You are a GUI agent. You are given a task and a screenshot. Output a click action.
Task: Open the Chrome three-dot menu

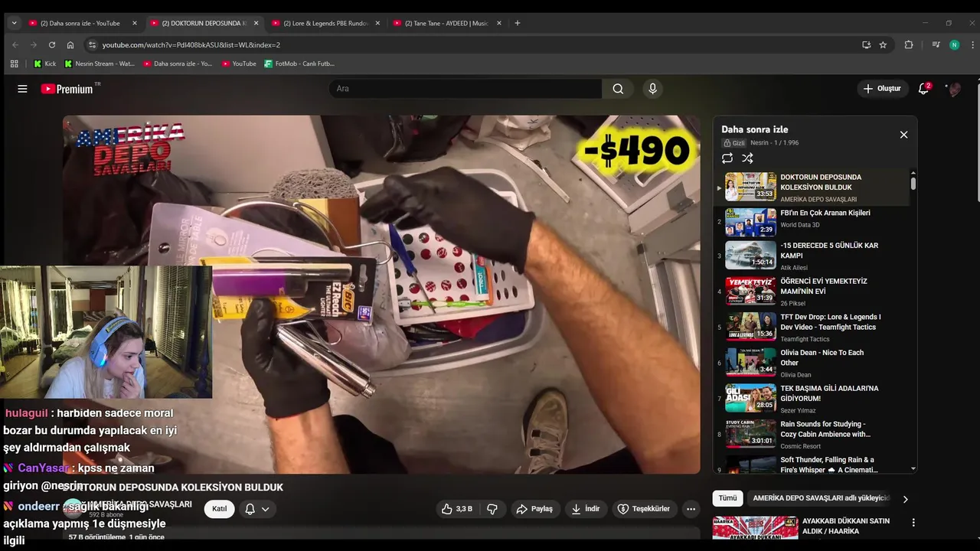[972, 45]
